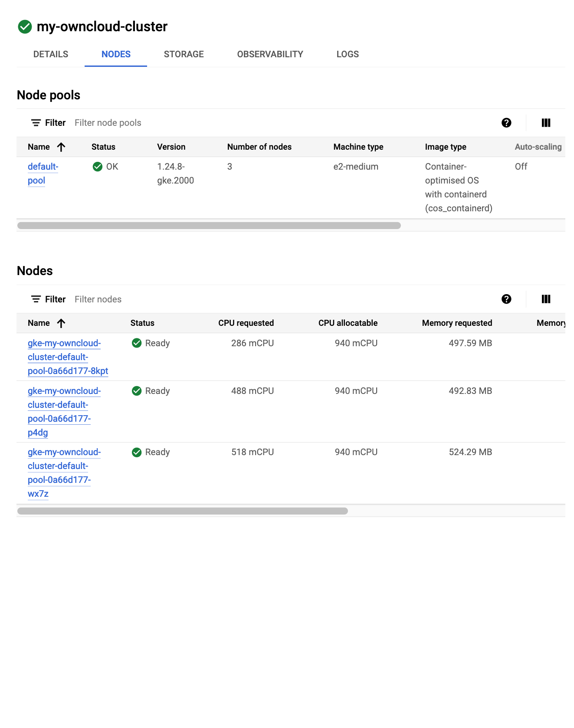The image size is (574, 728).
Task: Open help for Nodes table
Action: pyautogui.click(x=506, y=299)
